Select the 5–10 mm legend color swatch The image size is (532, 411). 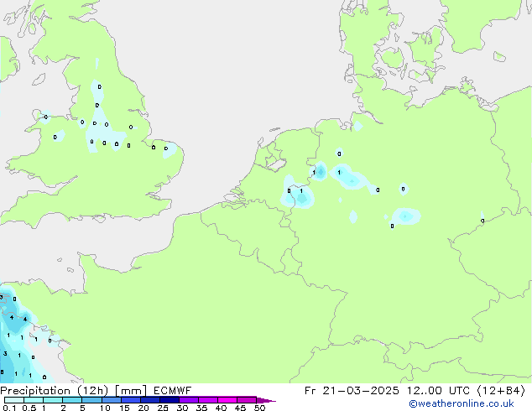tap(91, 400)
